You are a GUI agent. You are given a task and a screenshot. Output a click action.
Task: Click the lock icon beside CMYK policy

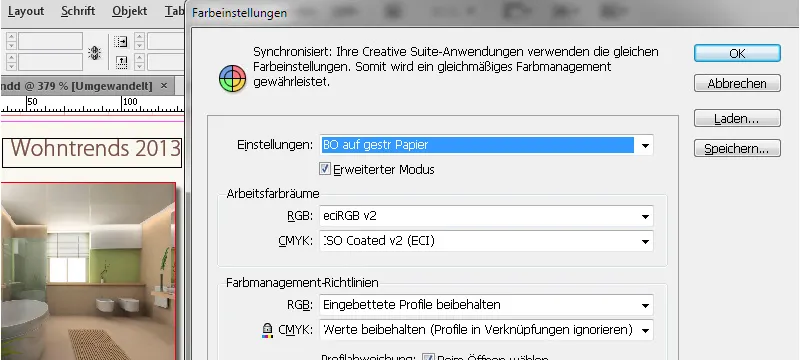(267, 330)
